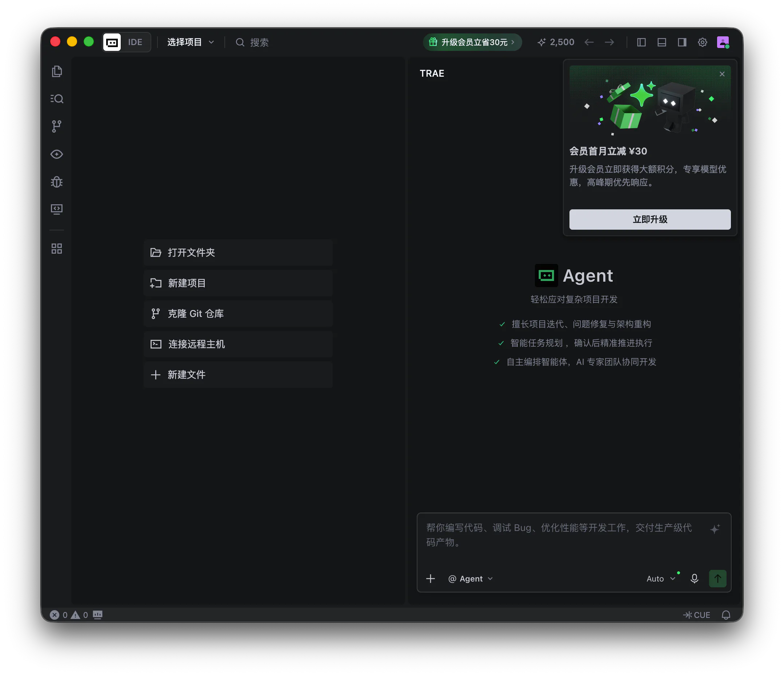Send message with the green arrow button
The width and height of the screenshot is (784, 676).
click(x=717, y=579)
